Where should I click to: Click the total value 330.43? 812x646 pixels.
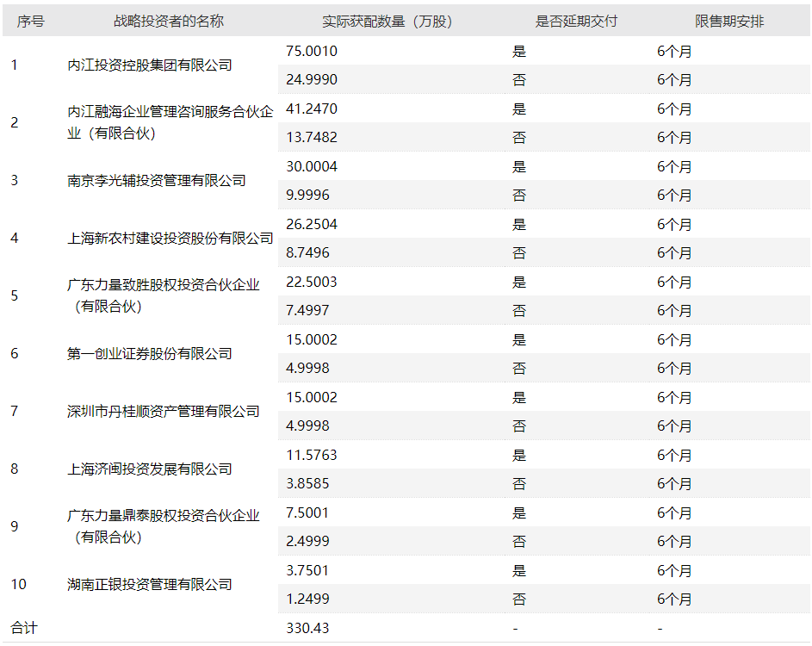[x=307, y=629]
